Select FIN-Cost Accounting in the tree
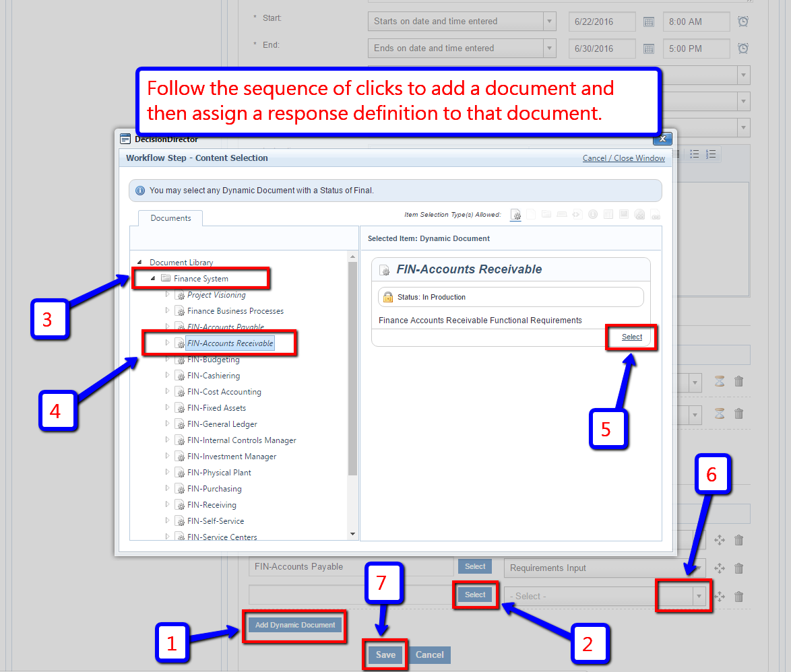 [224, 392]
